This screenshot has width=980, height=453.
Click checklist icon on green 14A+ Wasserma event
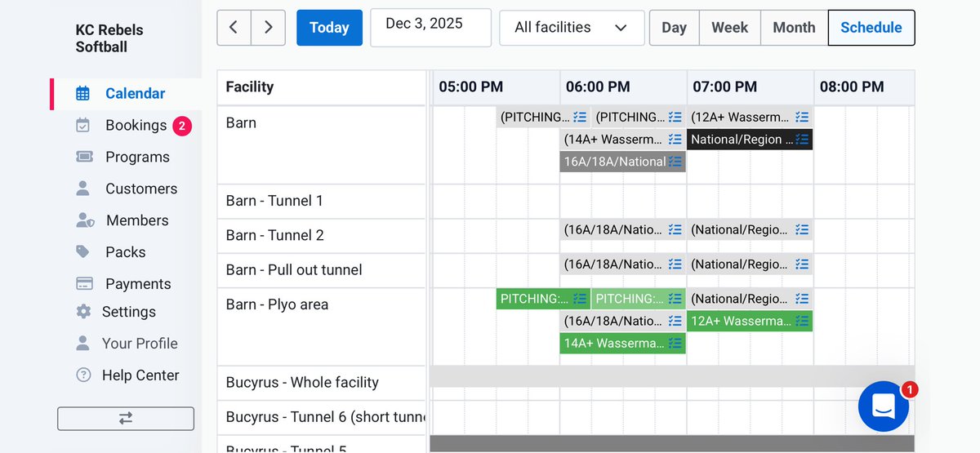(x=675, y=343)
